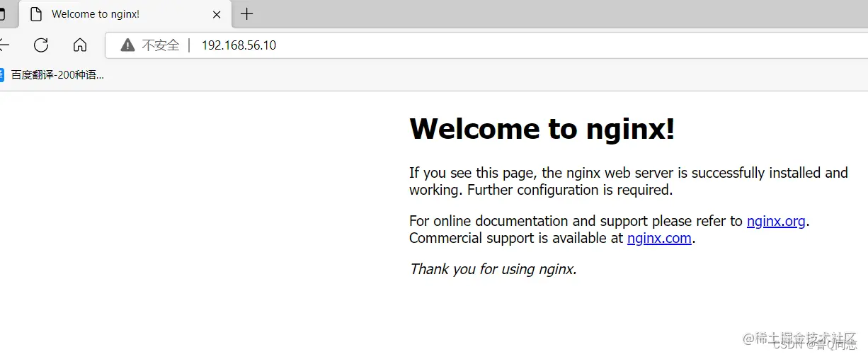The image size is (868, 357).
Task: Open the 百度翻译-200种语 bookmark
Action: pos(52,74)
